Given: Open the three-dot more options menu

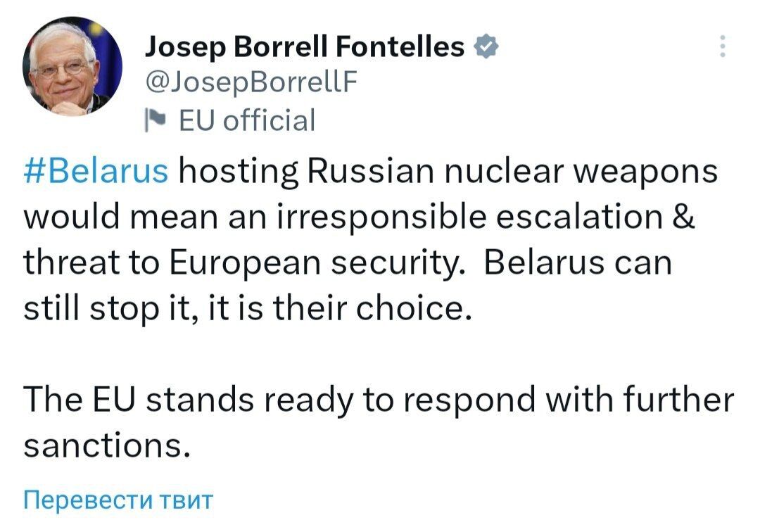Looking at the screenshot, I should coord(721,46).
